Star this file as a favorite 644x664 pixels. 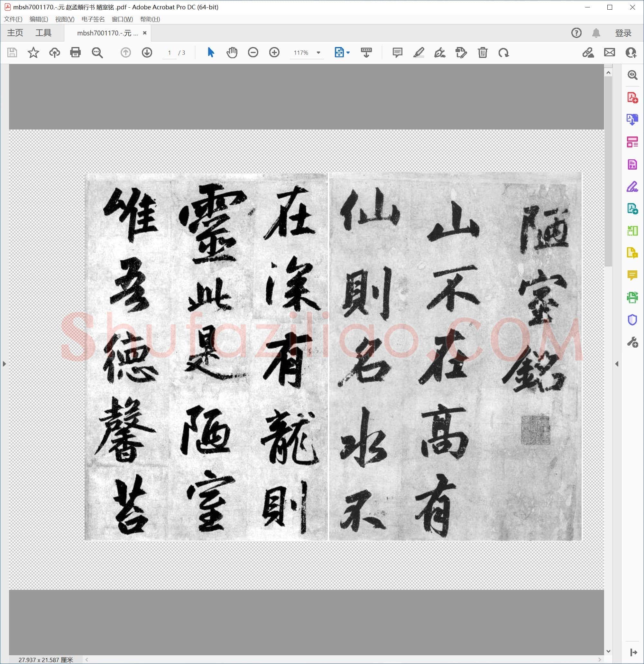[33, 52]
